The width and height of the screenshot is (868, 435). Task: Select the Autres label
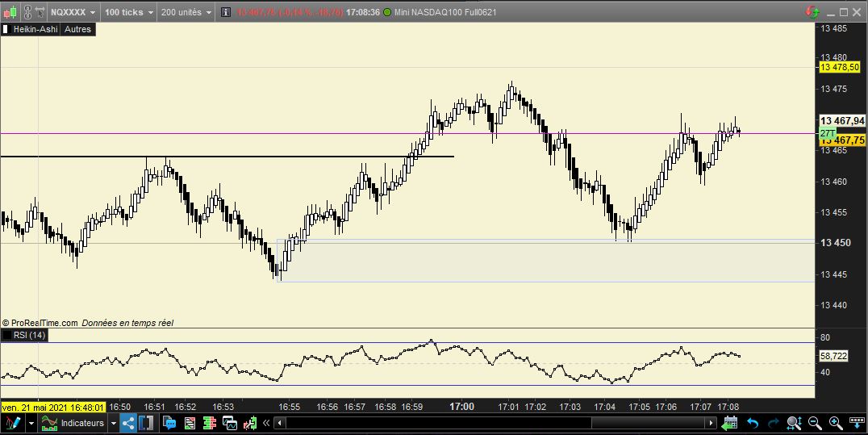pyautogui.click(x=77, y=29)
